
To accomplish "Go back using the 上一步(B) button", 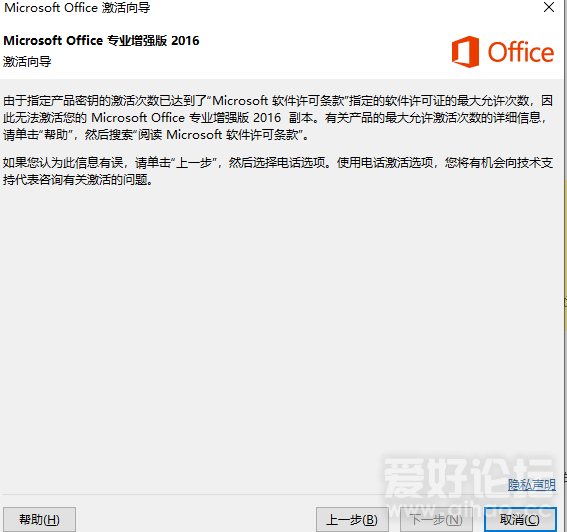I will click(x=352, y=520).
